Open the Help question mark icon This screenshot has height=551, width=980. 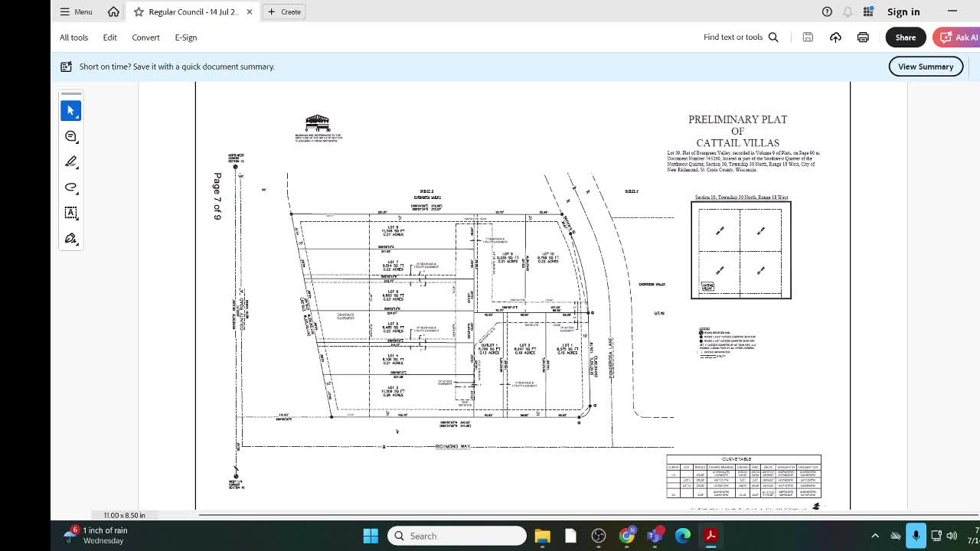827,11
